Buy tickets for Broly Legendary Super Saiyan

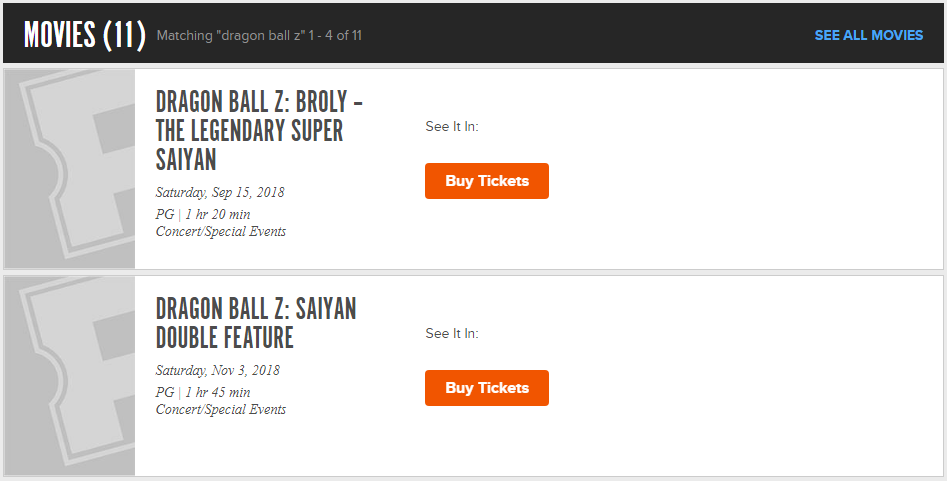tap(487, 181)
